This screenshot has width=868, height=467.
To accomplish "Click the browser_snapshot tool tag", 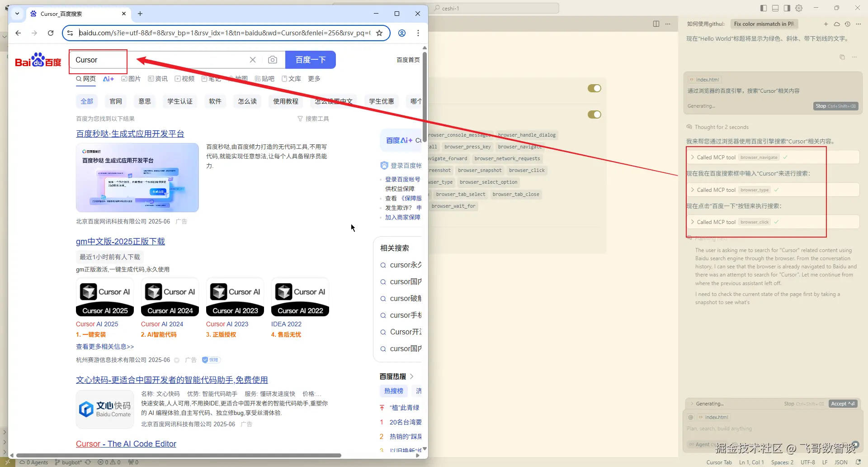I will (480, 170).
